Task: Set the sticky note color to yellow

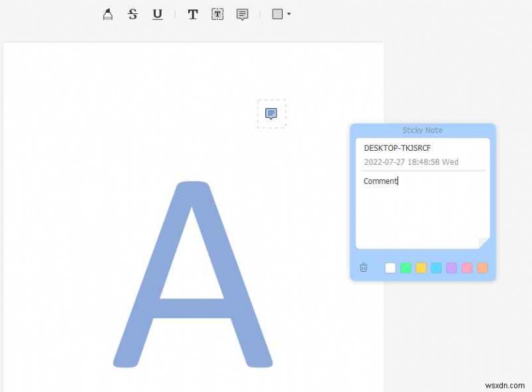Action: 421,268
